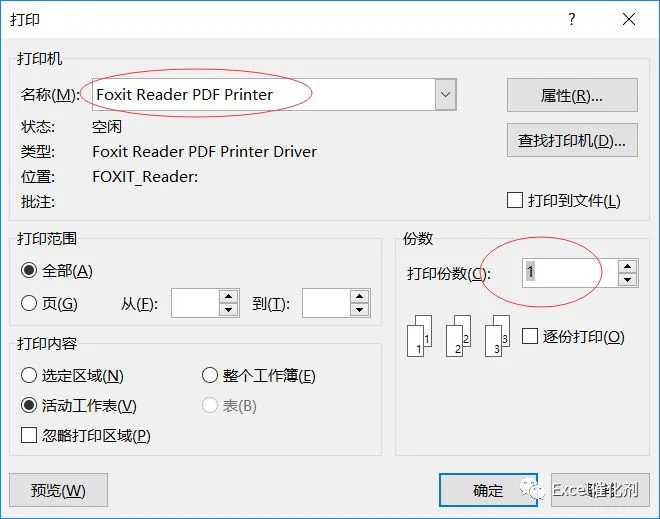Select the 页(G) radio button
This screenshot has height=519, width=660.
click(29, 303)
